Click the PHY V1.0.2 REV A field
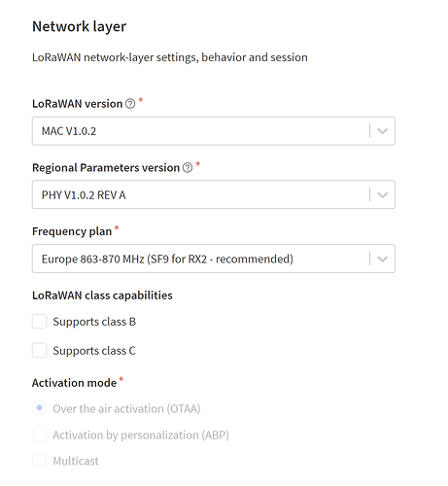The image size is (448, 486). coord(214,194)
